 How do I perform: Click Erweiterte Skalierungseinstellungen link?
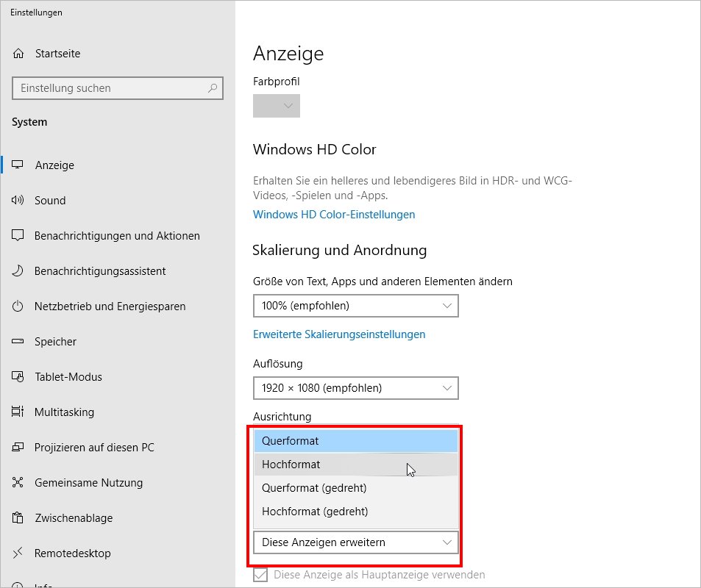point(339,334)
